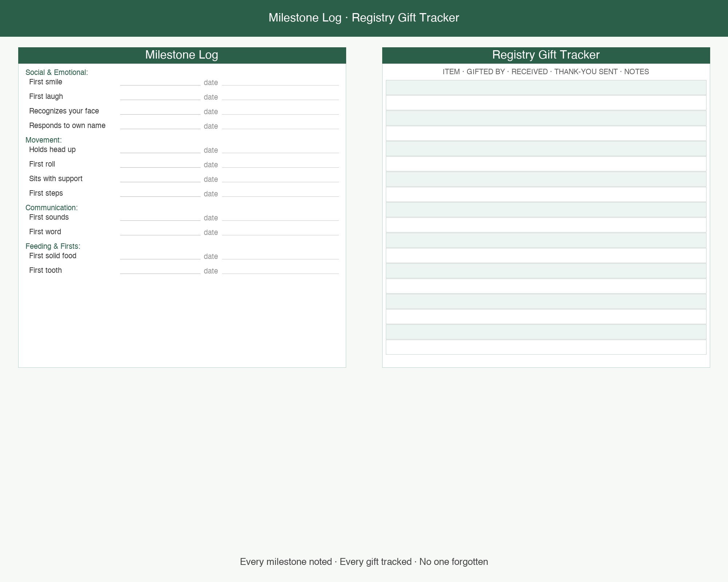
Task: Click the 'date' word beside First solid food
Action: [x=211, y=256]
